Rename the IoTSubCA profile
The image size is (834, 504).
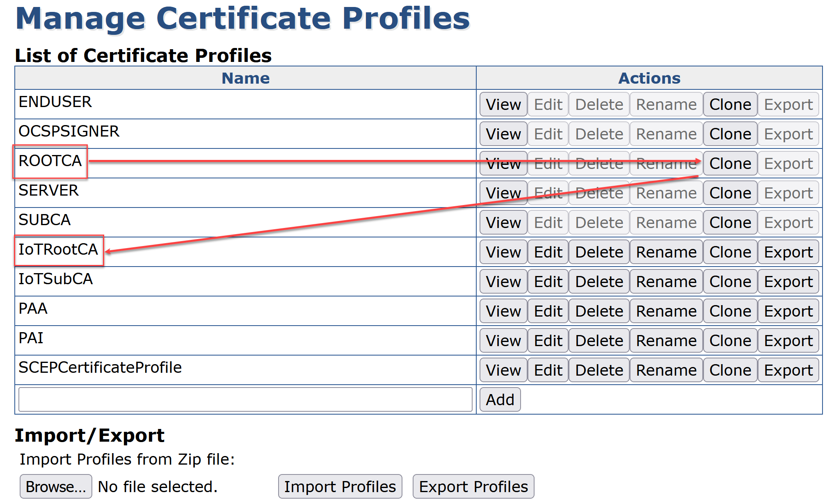pos(666,282)
